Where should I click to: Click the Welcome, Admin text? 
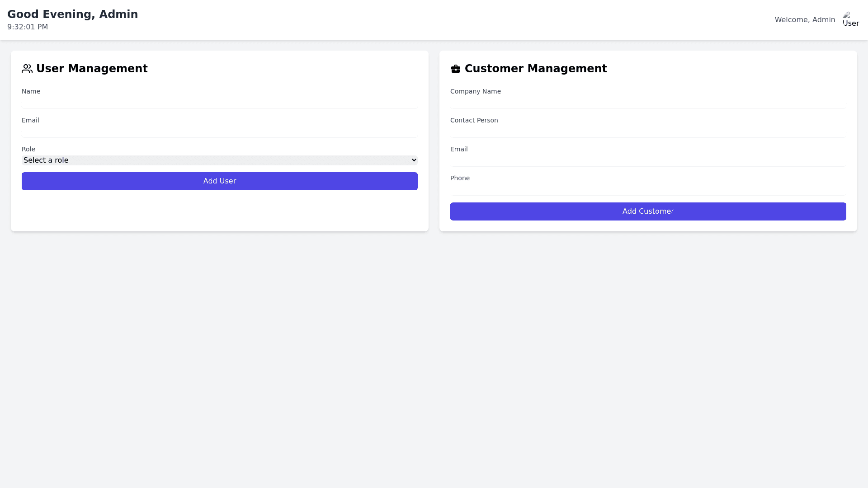pyautogui.click(x=805, y=20)
